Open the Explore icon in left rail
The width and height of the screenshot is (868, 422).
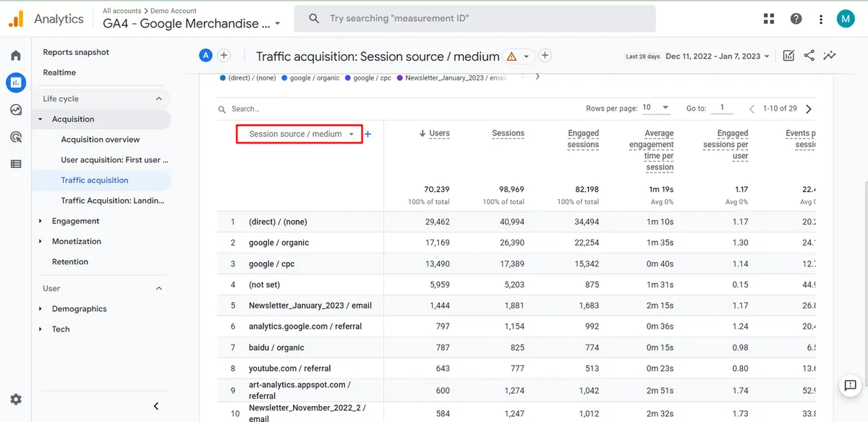(x=16, y=110)
